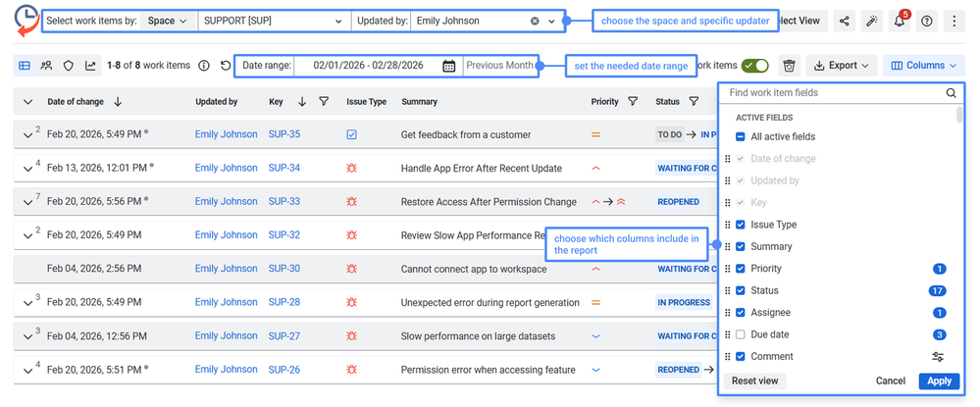Click 'Cannot connect app to workspace' summary

coord(474,269)
